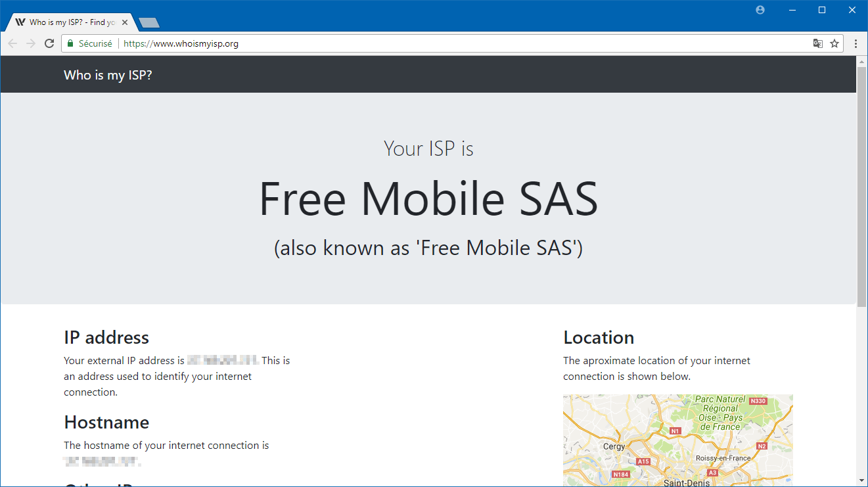The height and width of the screenshot is (487, 868).
Task: Select the 'Who is my ISP?' browser tab
Action: [72, 22]
